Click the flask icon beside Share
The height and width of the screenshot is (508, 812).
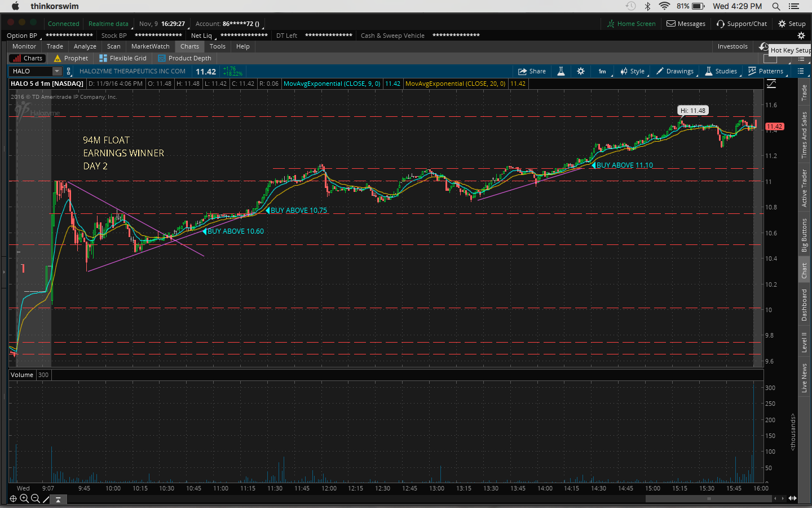pos(561,71)
